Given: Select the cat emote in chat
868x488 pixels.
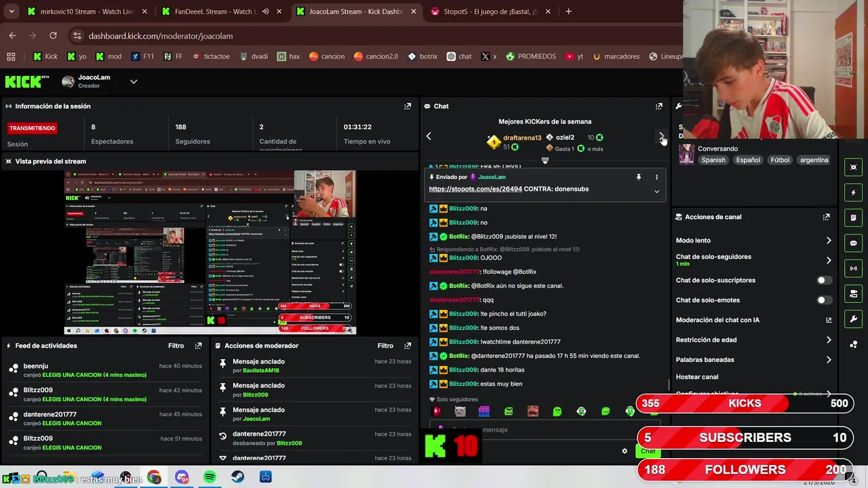Looking at the screenshot, I should click(x=460, y=411).
